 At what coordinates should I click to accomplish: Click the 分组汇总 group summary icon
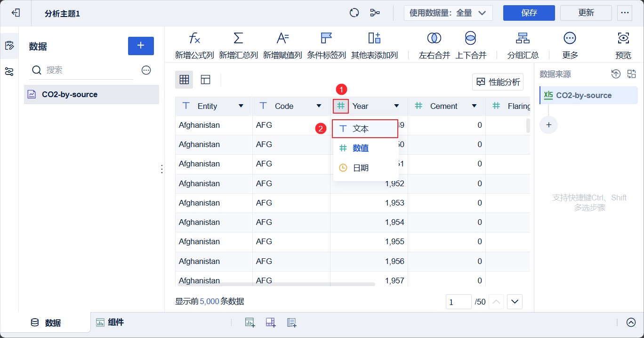[x=523, y=39]
